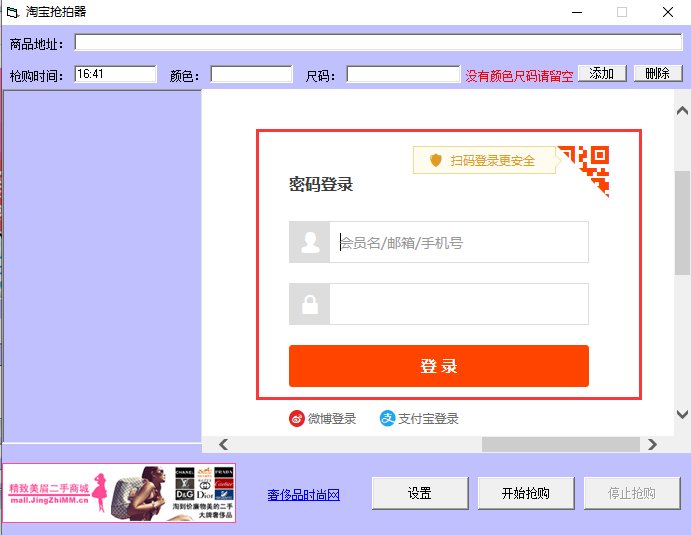
Task: Click the left arrow of horizontal scrollbar
Action: (223, 444)
